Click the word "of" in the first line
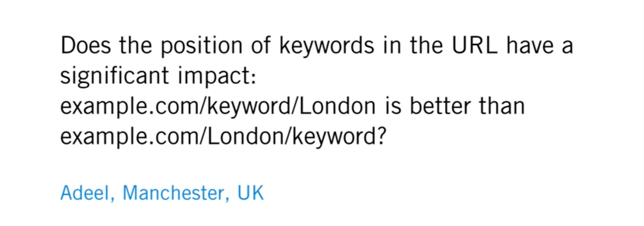Image resolution: width=644 pixels, height=226 pixels. pos(261,45)
